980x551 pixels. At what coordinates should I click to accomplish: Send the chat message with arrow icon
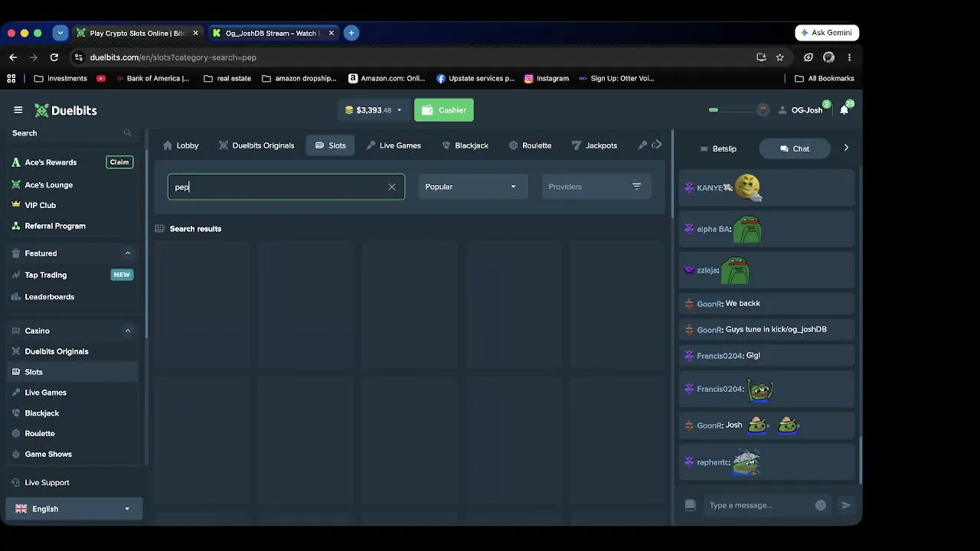click(846, 505)
